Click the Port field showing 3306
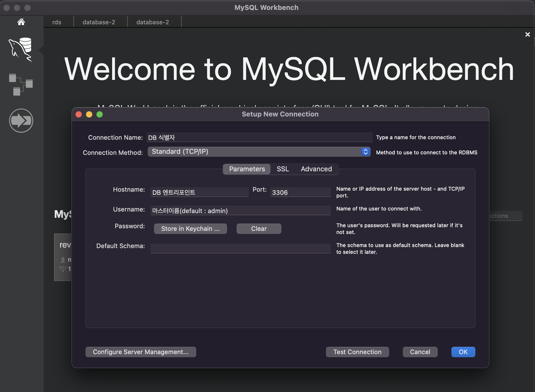 click(300, 192)
